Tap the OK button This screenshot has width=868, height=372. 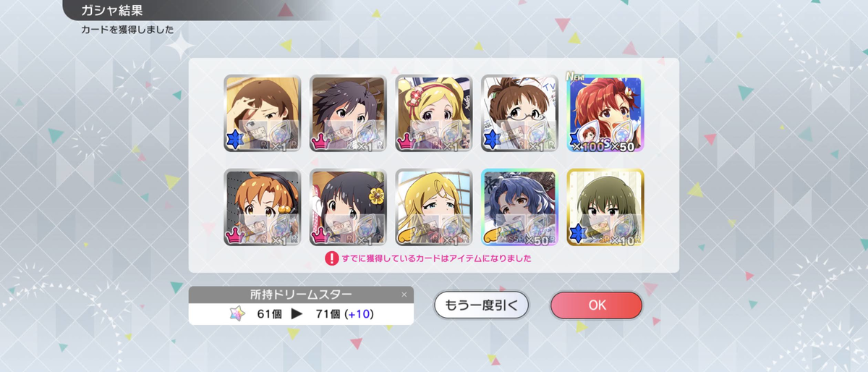click(596, 305)
